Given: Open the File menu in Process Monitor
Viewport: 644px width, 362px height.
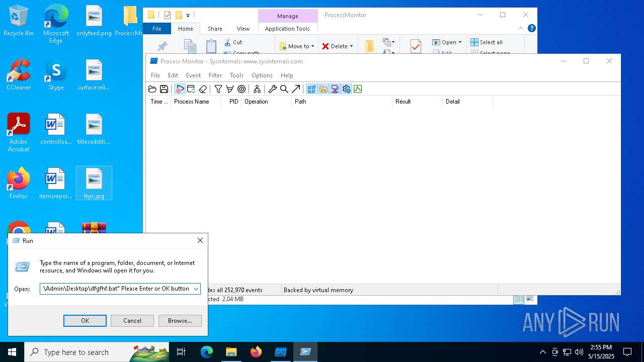Looking at the screenshot, I should coord(155,75).
